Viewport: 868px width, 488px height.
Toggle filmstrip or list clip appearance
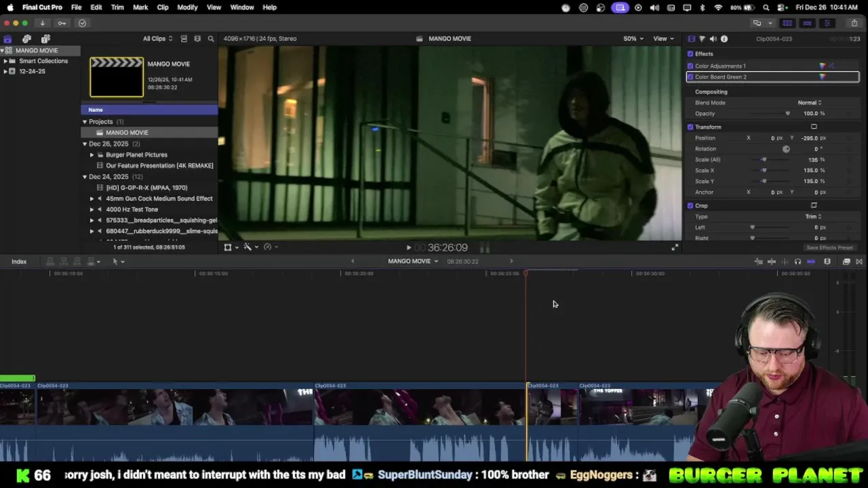pyautogui.click(x=184, y=39)
